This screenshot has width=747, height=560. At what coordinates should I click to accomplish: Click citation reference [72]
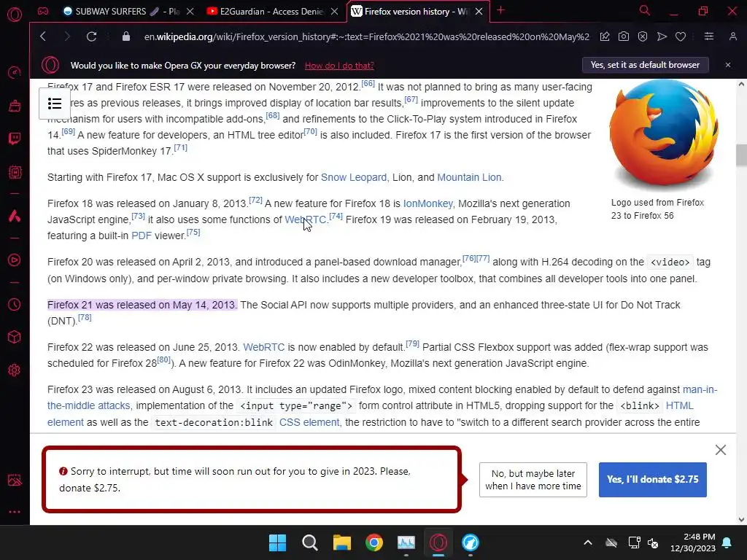click(x=256, y=200)
